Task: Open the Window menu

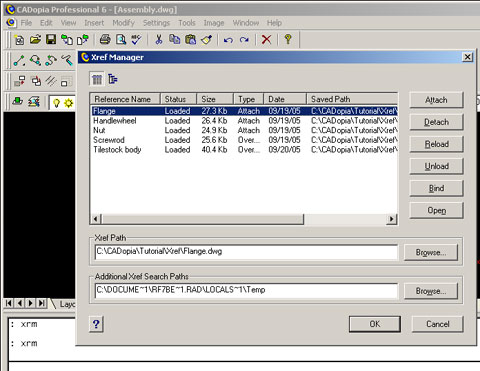Action: tap(246, 23)
